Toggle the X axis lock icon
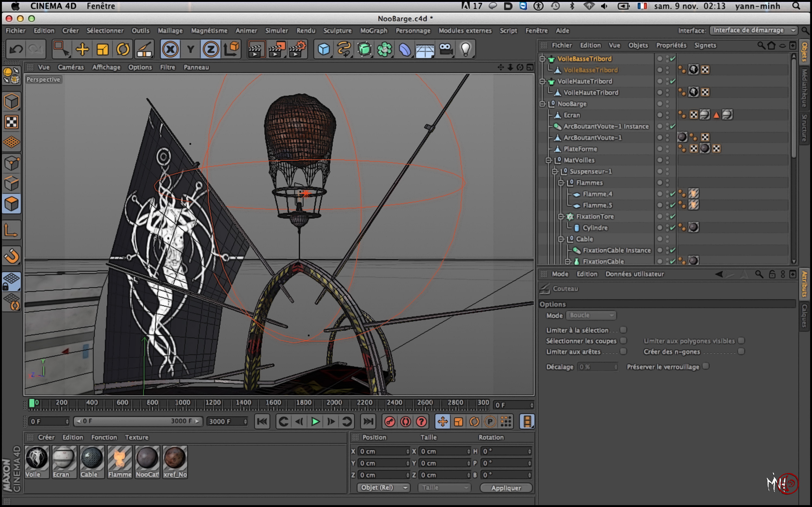 pyautogui.click(x=170, y=50)
